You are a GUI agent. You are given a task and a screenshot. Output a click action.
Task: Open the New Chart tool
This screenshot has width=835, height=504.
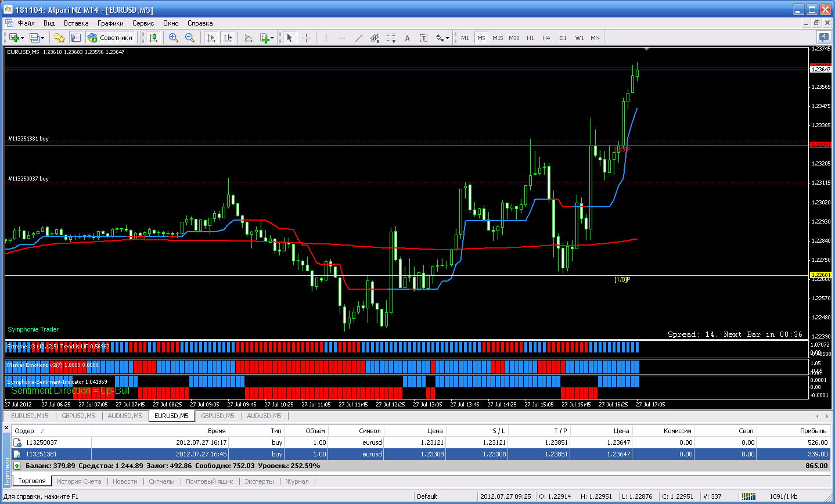(14, 38)
